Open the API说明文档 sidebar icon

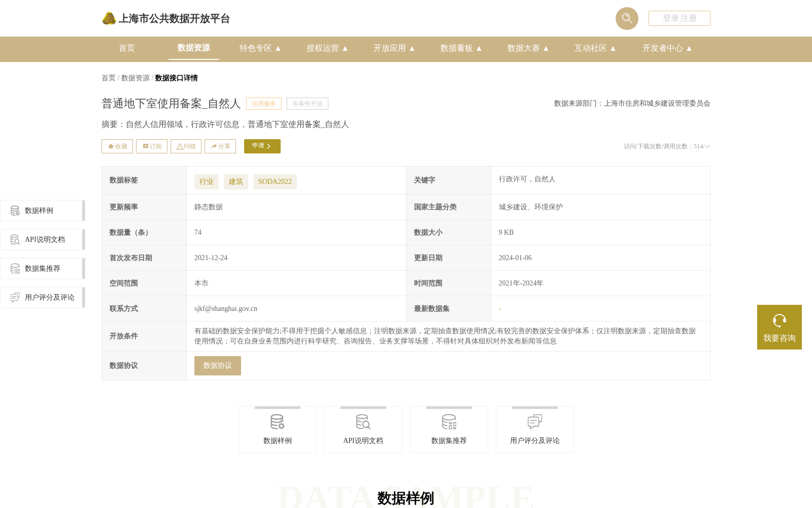tap(15, 239)
